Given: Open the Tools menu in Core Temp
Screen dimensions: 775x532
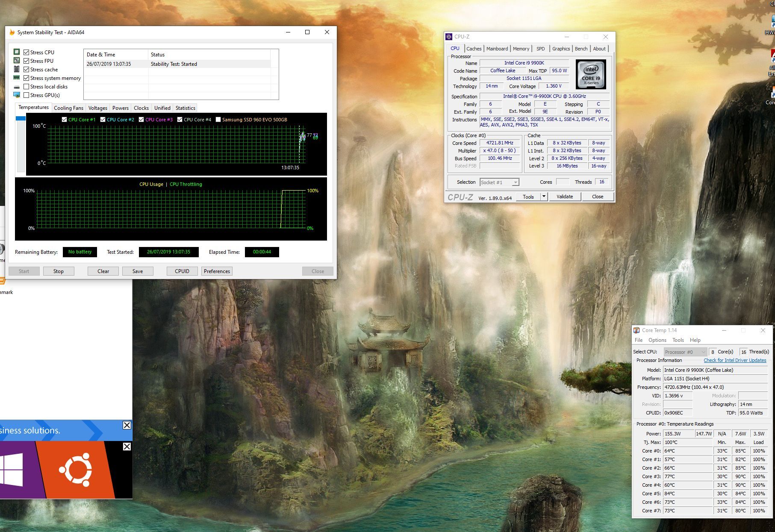Looking at the screenshot, I should pyautogui.click(x=678, y=340).
